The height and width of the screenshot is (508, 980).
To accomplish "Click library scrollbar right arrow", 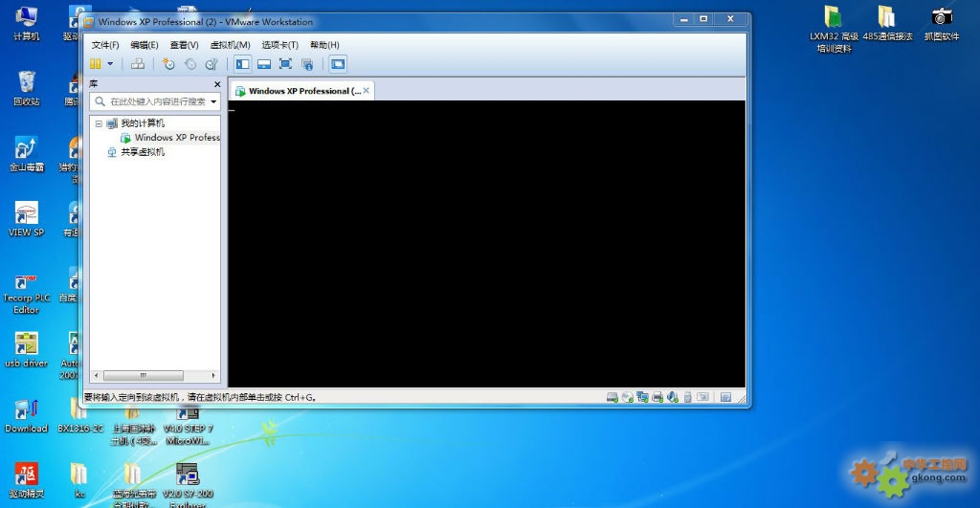I will tap(213, 376).
